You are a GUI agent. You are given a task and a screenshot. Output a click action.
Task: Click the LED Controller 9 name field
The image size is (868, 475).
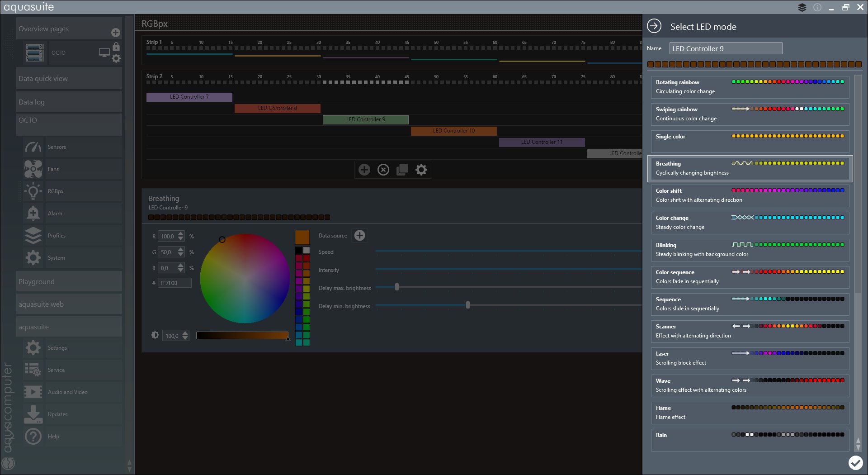pyautogui.click(x=726, y=48)
